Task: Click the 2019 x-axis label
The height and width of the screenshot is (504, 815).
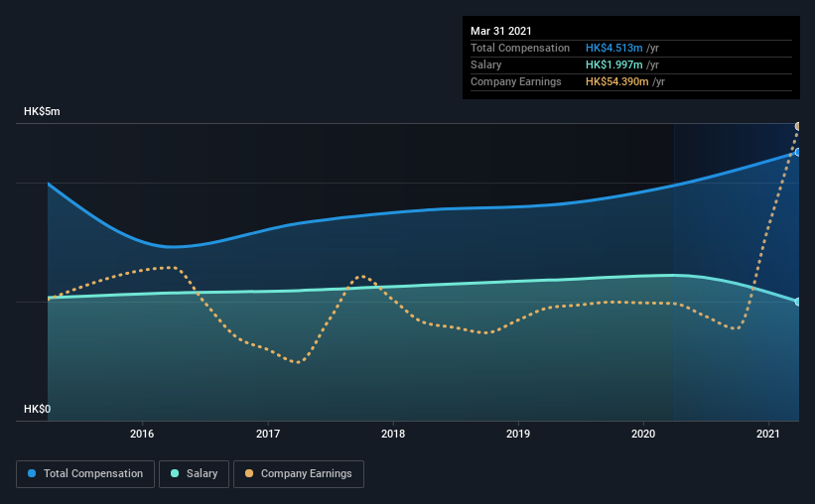Action: (518, 434)
